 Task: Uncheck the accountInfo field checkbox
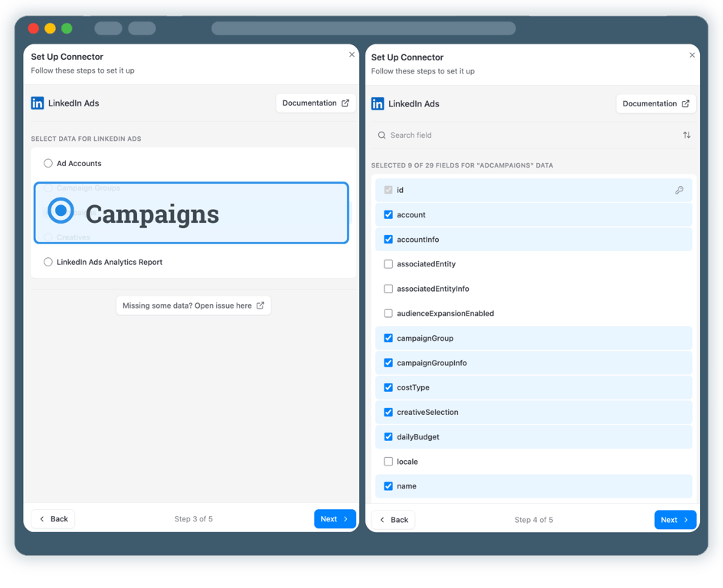(388, 239)
